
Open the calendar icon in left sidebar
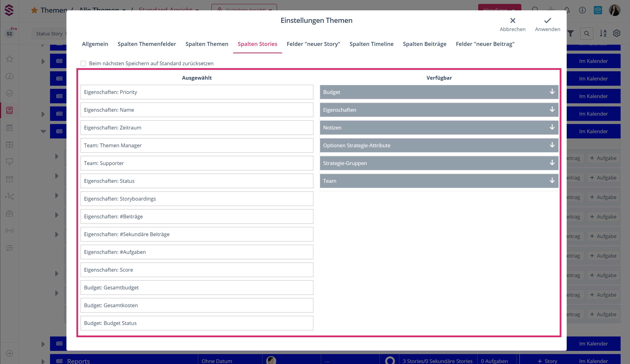[10, 127]
